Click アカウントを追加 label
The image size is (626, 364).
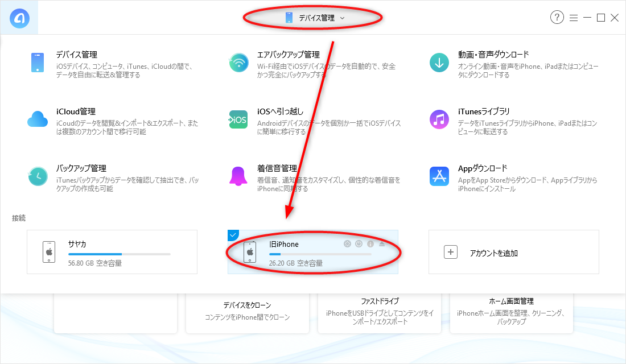[x=494, y=253]
